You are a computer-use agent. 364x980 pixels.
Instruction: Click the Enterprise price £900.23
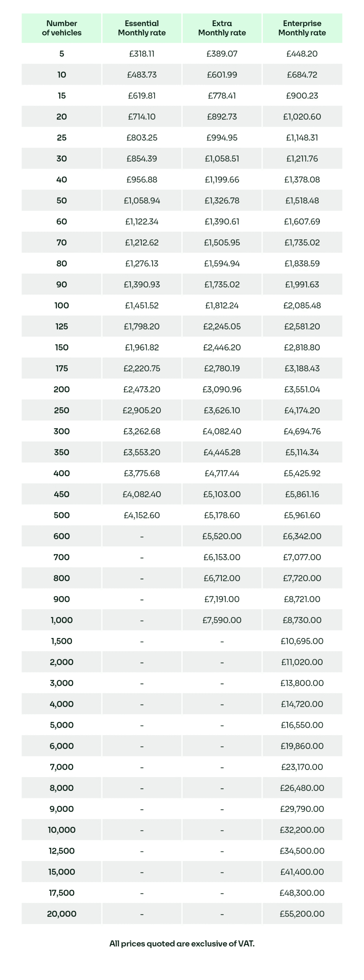tap(302, 96)
